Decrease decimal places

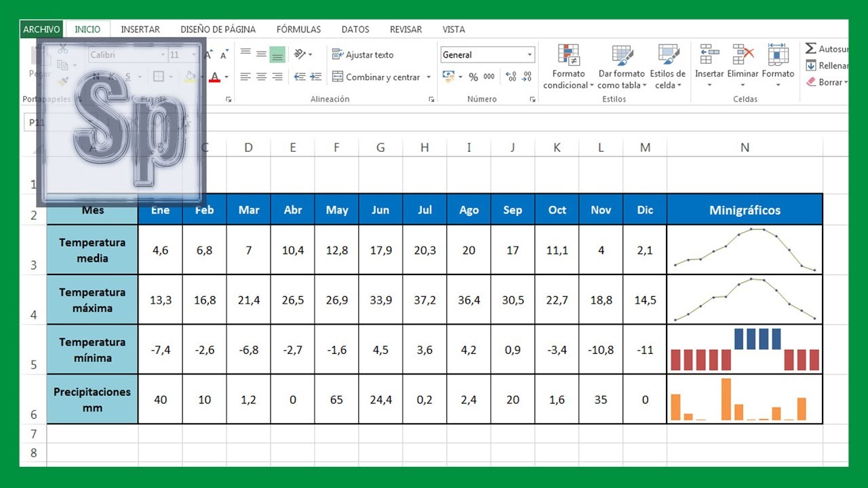click(x=526, y=77)
